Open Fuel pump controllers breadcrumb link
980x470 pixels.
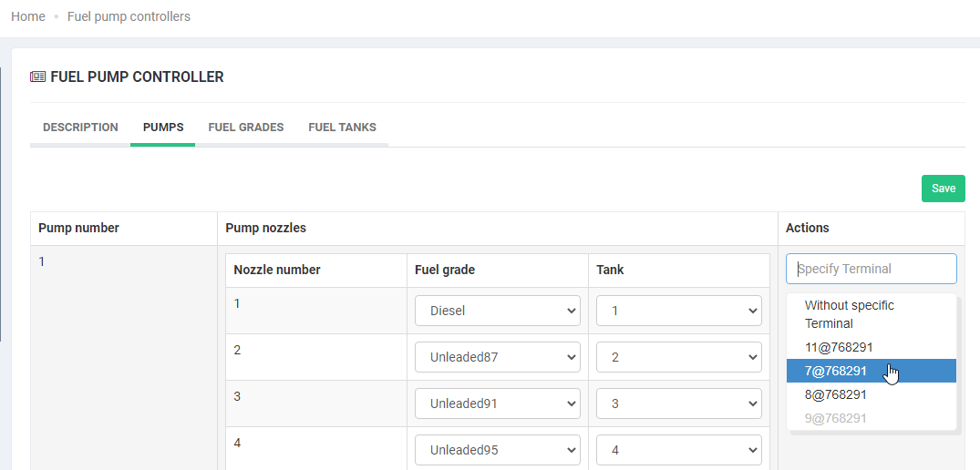point(129,16)
